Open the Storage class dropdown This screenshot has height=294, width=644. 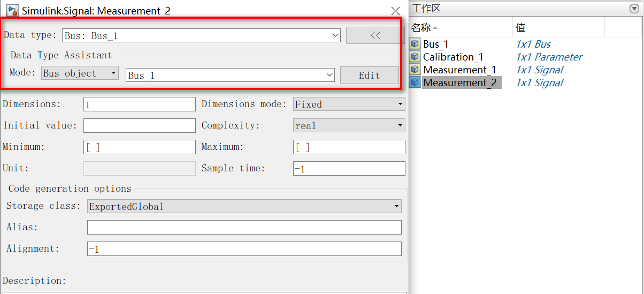pos(244,206)
